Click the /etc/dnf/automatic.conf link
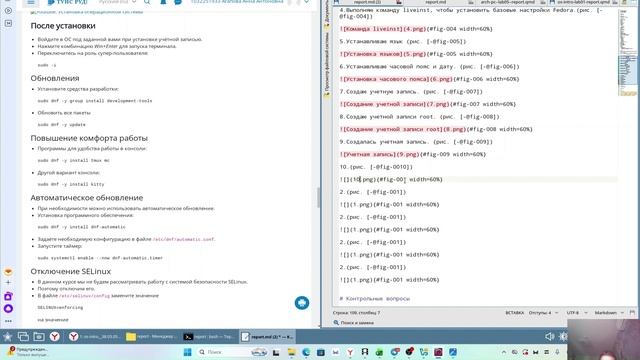The image size is (640, 360). pyautogui.click(x=184, y=239)
